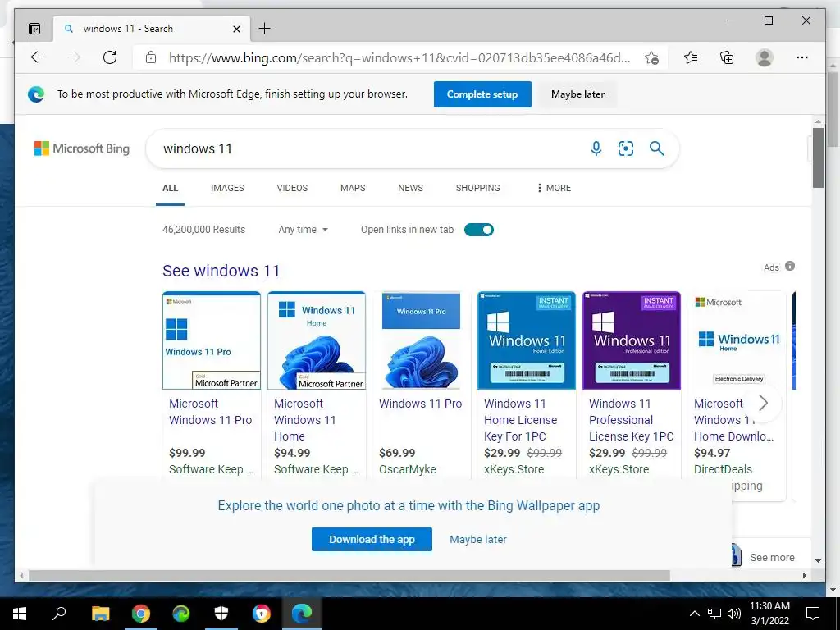
Task: Open taskbar Search icon
Action: coord(59,614)
